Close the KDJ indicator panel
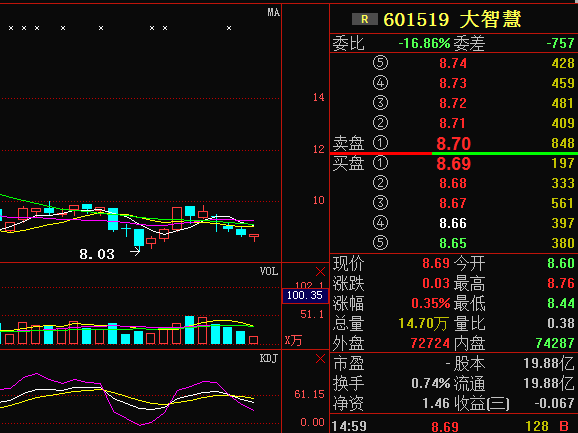This screenshot has height=433, width=578. pyautogui.click(x=320, y=359)
